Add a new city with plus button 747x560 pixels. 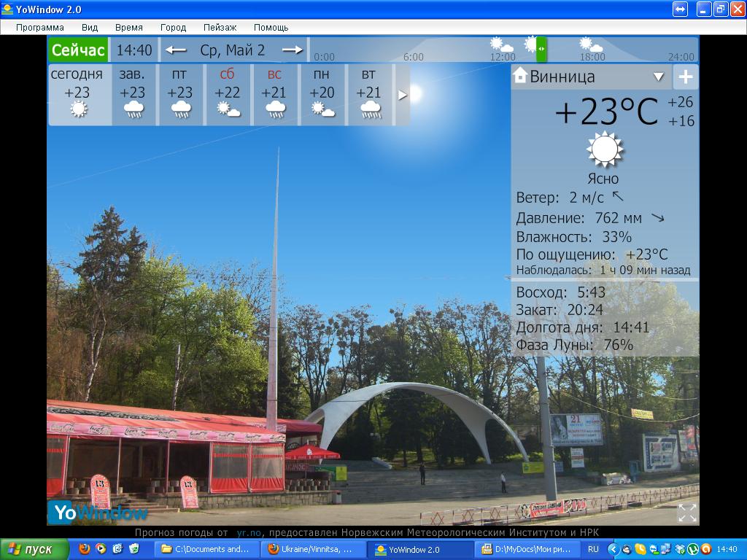pyautogui.click(x=686, y=77)
